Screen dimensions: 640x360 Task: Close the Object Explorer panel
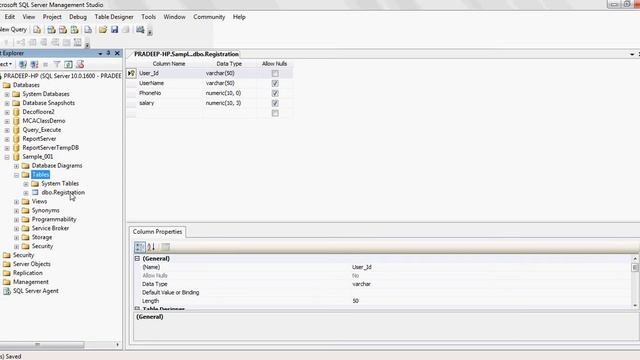[x=117, y=53]
